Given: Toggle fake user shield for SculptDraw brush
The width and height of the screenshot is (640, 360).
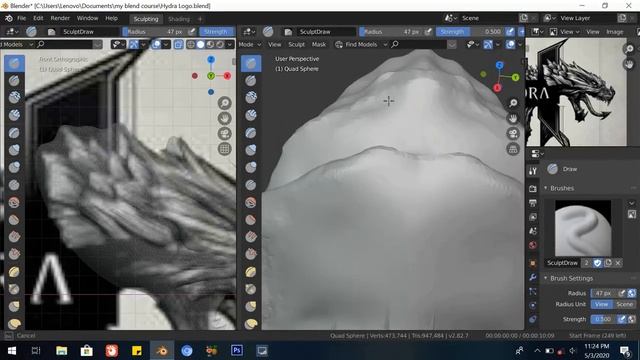Looking at the screenshot, I should click(598, 263).
